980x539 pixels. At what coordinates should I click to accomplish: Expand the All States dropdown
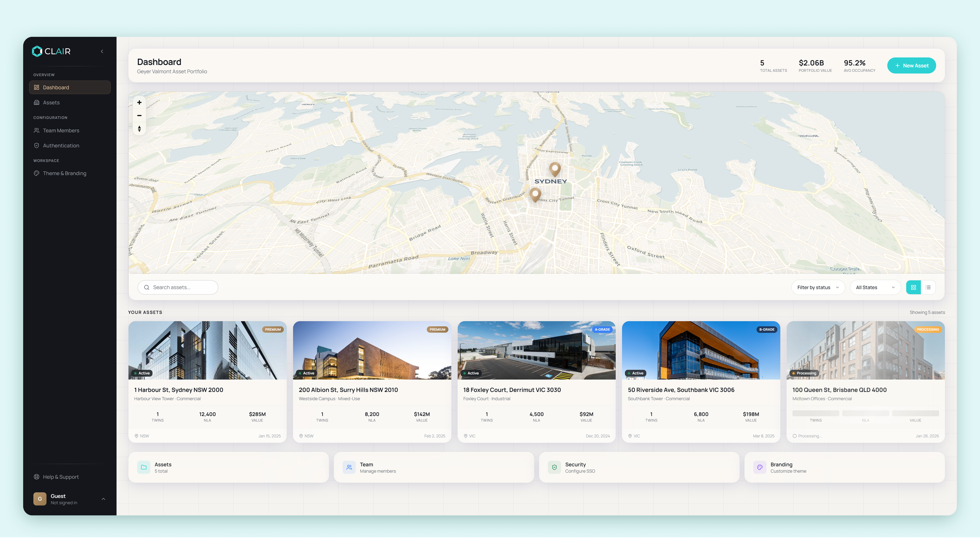(x=875, y=287)
